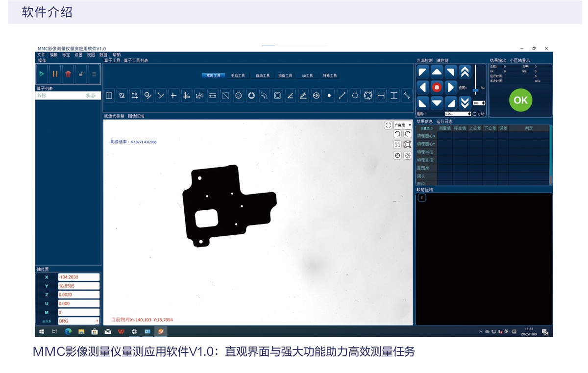The height and width of the screenshot is (373, 588).
Task: Click the 3D工具 button
Action: [x=307, y=75]
